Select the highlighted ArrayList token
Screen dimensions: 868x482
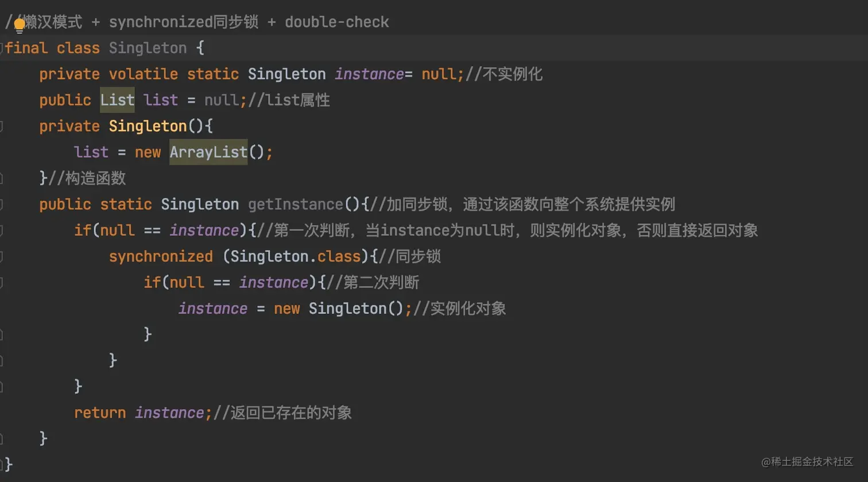pyautogui.click(x=208, y=152)
